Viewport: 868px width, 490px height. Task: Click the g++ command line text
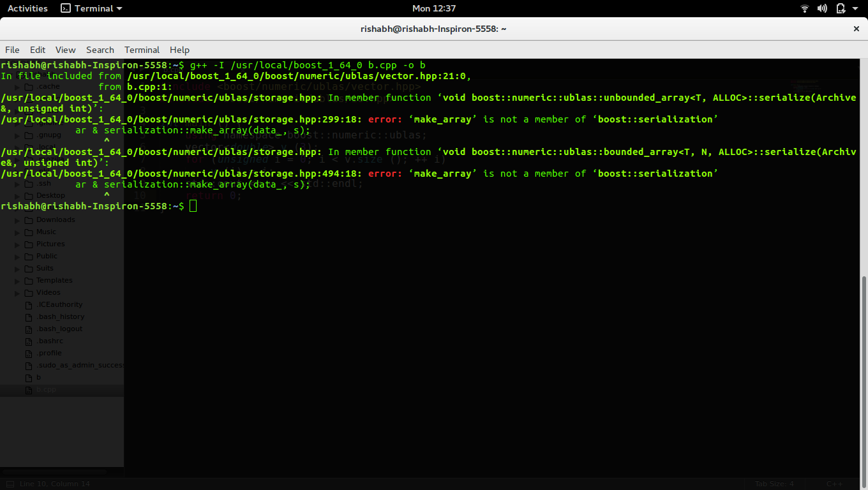click(x=306, y=65)
